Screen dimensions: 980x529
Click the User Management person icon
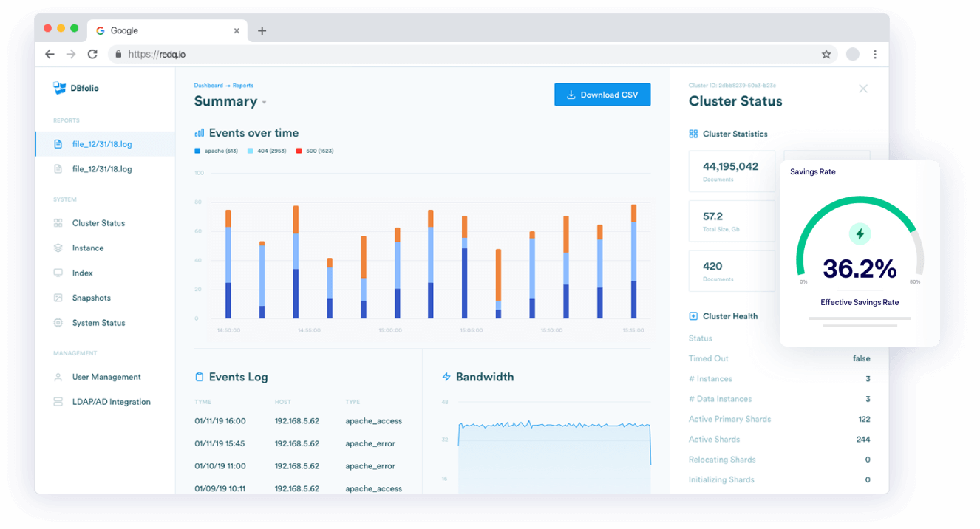coord(58,378)
